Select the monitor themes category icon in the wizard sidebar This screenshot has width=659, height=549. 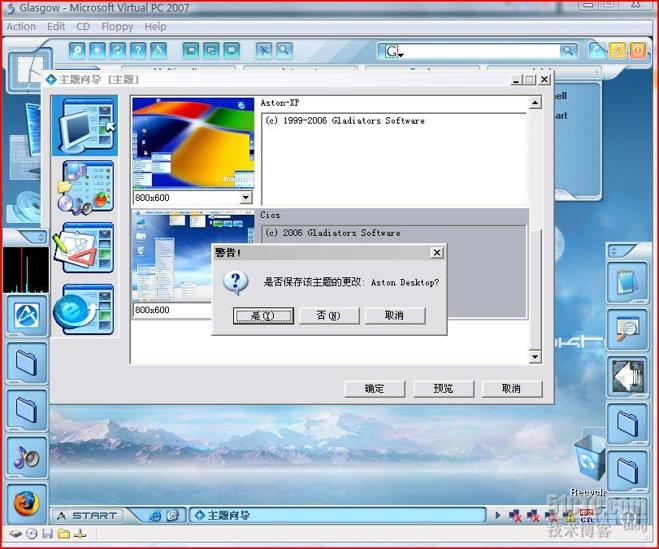click(x=86, y=125)
